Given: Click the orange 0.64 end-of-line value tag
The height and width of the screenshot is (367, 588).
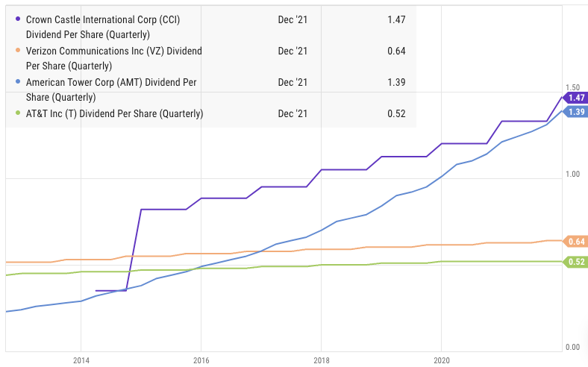Looking at the screenshot, I should tap(575, 241).
